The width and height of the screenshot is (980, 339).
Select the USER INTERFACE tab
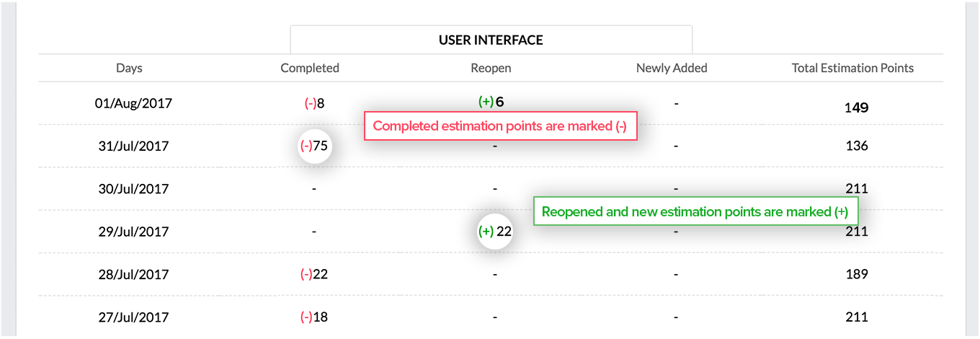(x=491, y=40)
